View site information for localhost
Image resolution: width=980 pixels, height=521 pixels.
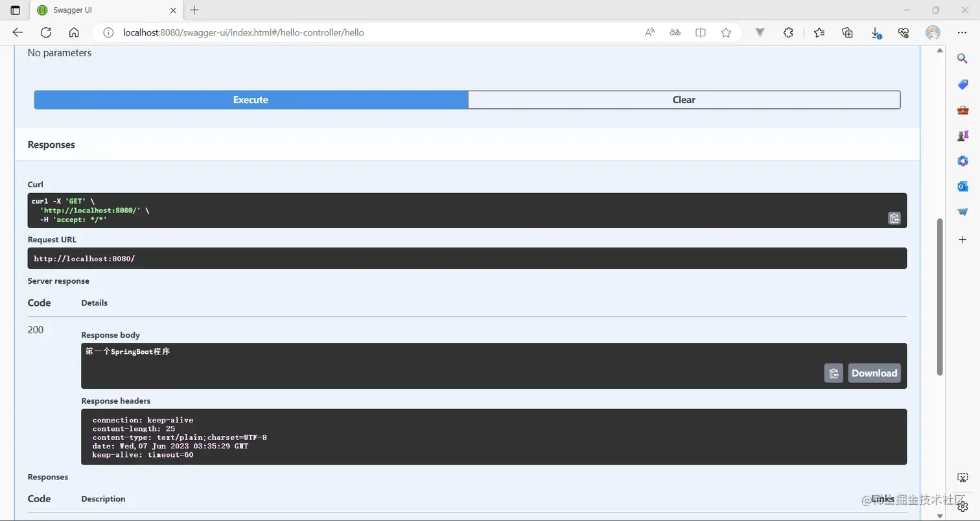tap(109, 32)
